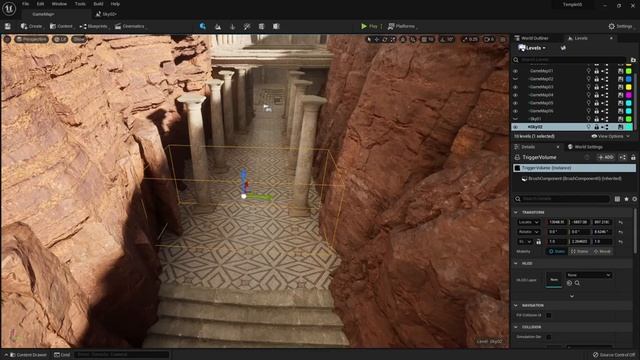
Task: Open details panel settings gear
Action: pyautogui.click(x=635, y=199)
